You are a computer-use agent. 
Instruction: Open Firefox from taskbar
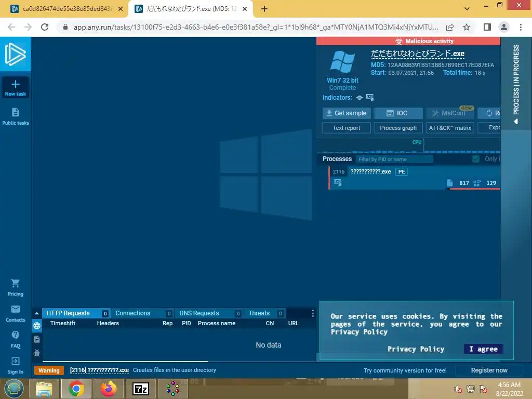click(109, 389)
